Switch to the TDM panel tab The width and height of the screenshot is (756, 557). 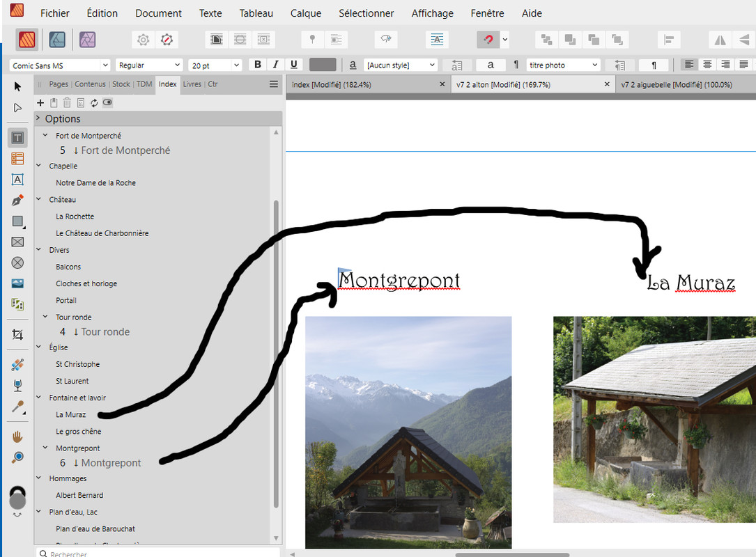[x=144, y=84]
